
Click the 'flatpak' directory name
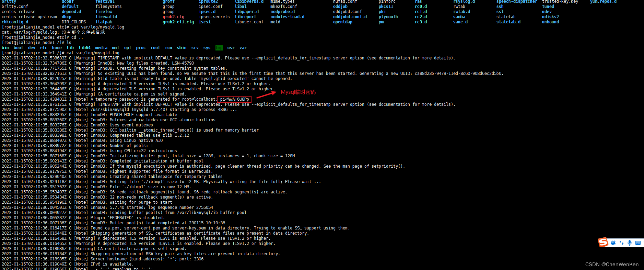coord(104,22)
